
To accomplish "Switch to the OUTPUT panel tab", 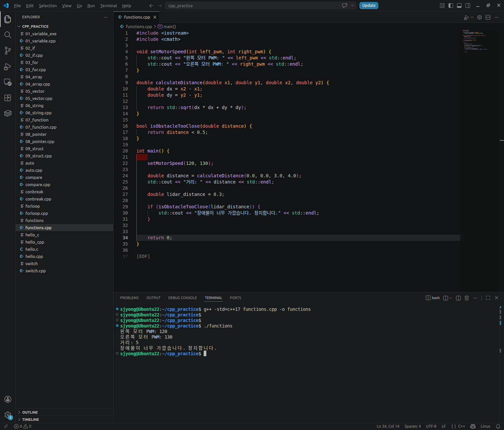I will tap(153, 298).
